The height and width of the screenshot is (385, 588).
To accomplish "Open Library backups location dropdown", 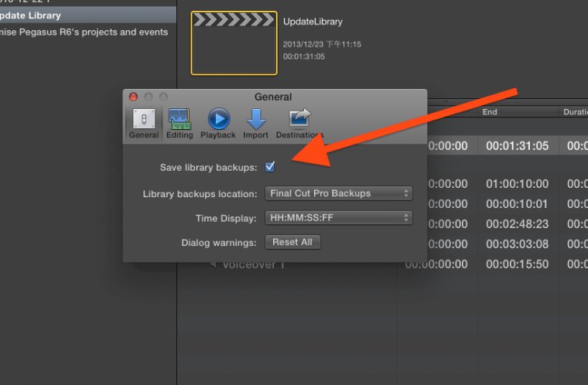I will [x=339, y=193].
